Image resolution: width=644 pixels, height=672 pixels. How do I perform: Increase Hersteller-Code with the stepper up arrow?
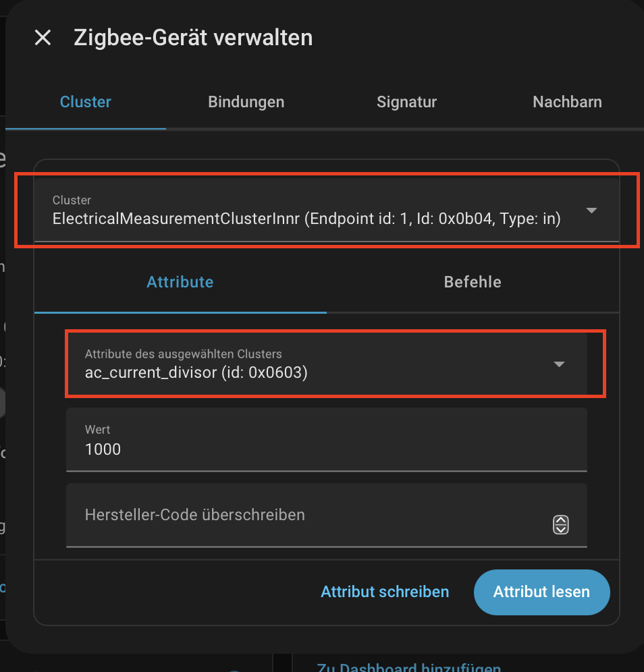(x=561, y=520)
